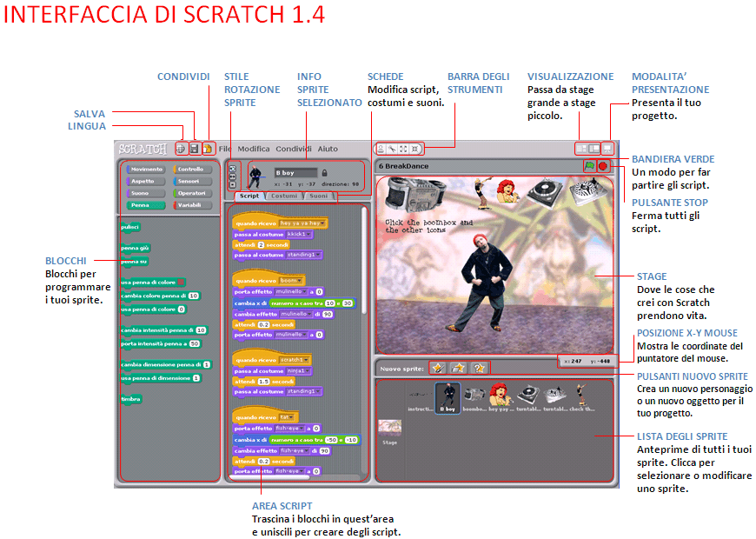Select the Delete scissors tool
Viewport: 756px width, 539px height.
[392, 149]
